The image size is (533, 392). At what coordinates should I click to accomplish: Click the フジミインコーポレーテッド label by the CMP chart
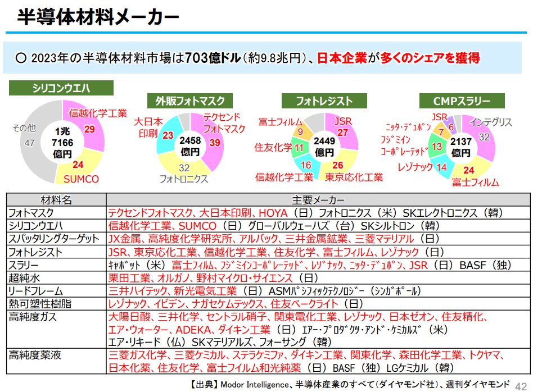404,145
